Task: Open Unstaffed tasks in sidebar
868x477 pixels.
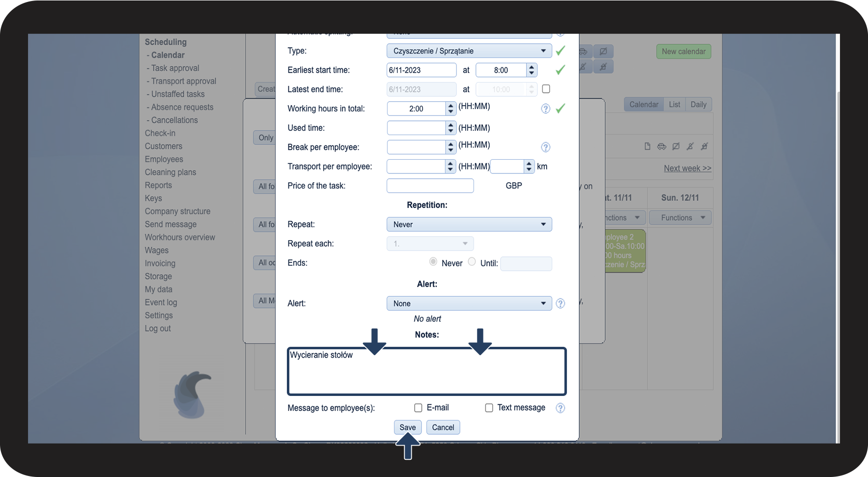Action: 178,94
